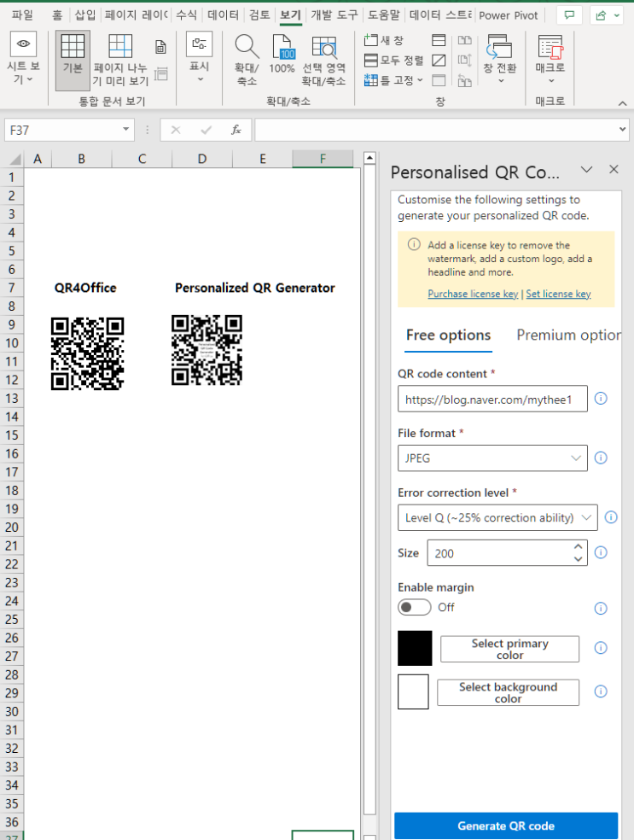Click the Select background color button
Image resolution: width=634 pixels, height=840 pixels.
pyautogui.click(x=509, y=692)
